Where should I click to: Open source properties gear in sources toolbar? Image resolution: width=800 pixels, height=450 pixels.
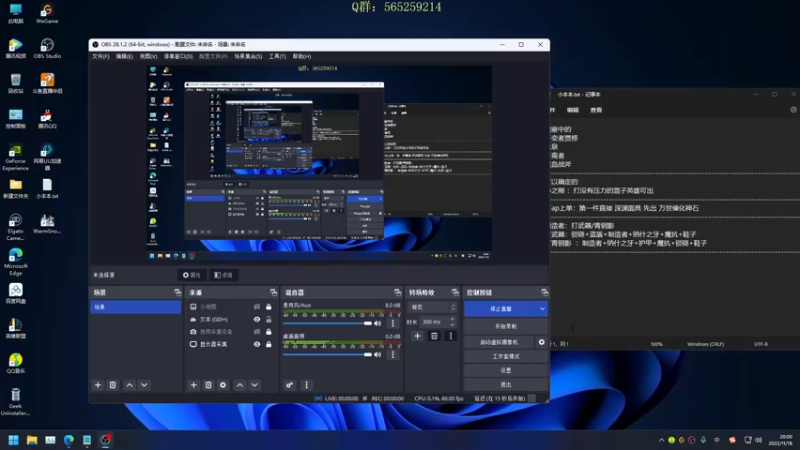(x=223, y=385)
